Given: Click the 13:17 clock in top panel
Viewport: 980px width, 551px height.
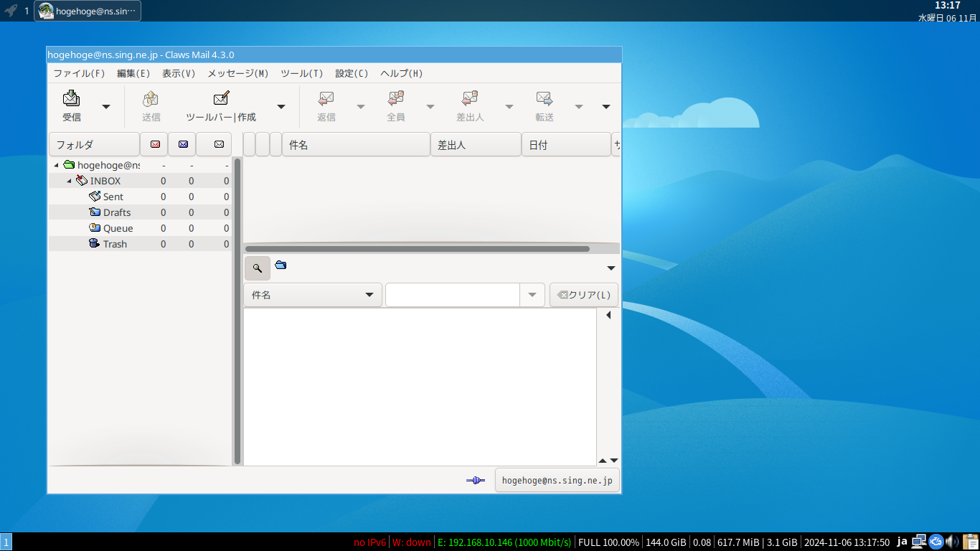Looking at the screenshot, I should click(947, 6).
